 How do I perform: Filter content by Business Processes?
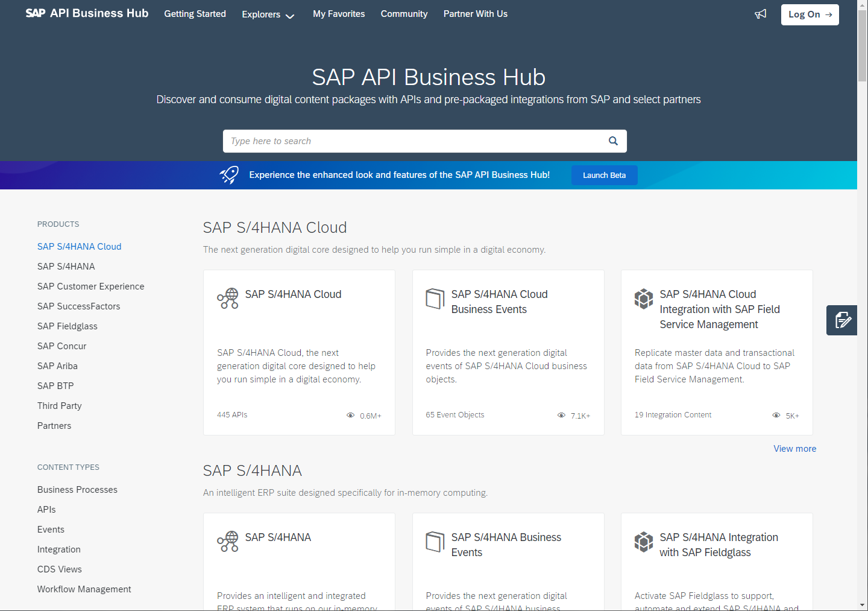[x=77, y=490]
